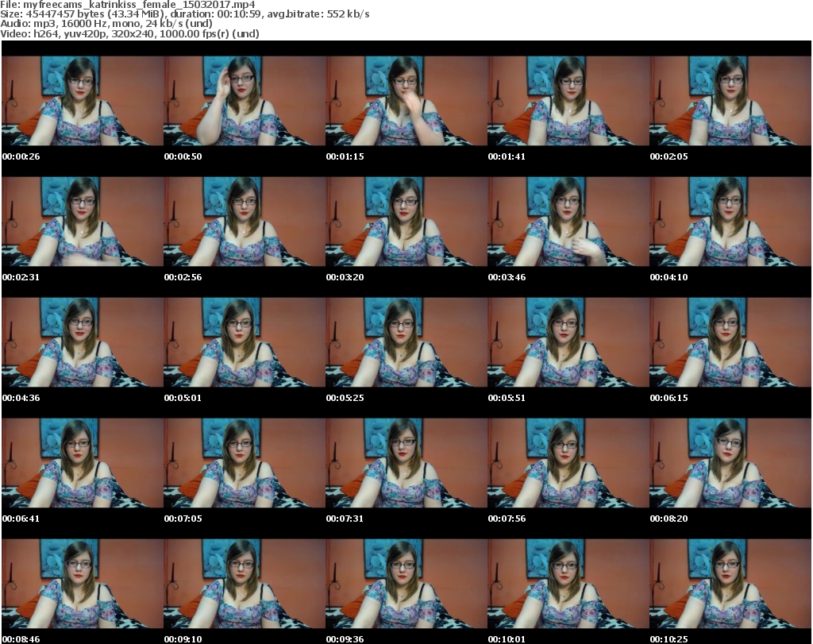Open the thumbnail at timestamp 00:07:31
The image size is (813, 644).
406,463
